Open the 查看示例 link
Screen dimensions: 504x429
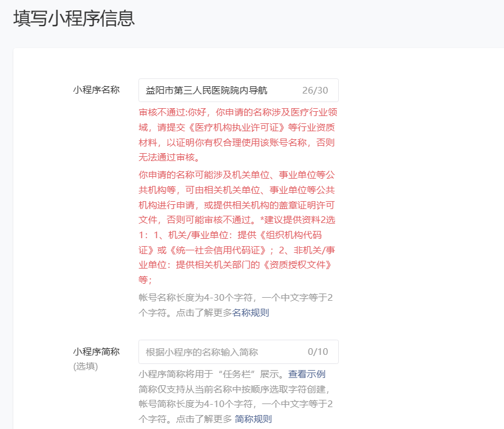click(307, 374)
